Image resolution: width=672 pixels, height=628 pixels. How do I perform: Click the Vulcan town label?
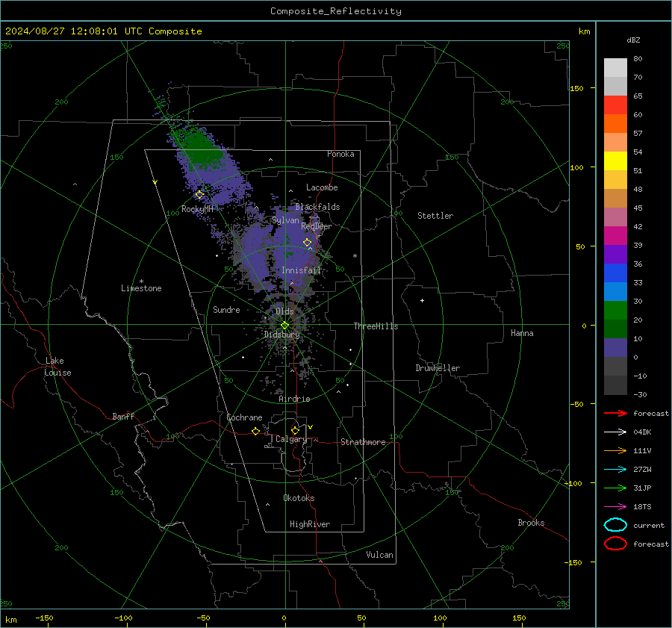point(379,555)
